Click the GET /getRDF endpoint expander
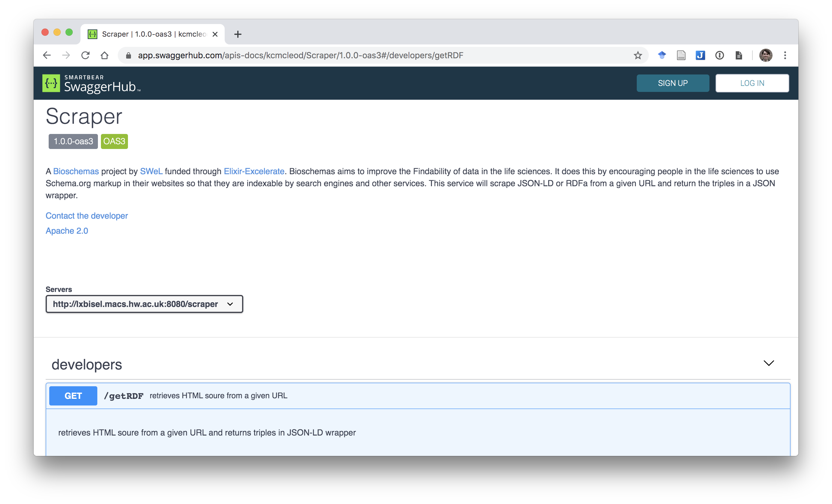This screenshot has width=832, height=504. pyautogui.click(x=416, y=395)
